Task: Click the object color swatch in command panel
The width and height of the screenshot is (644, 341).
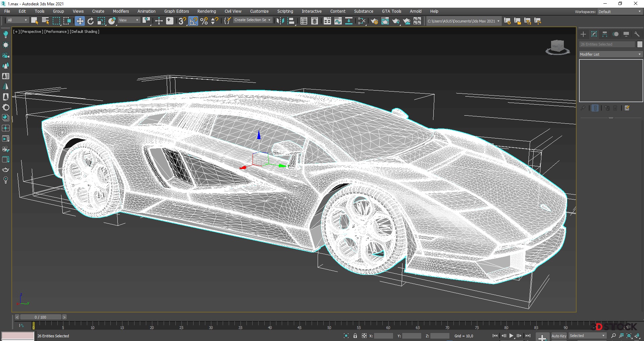Action: [x=640, y=44]
